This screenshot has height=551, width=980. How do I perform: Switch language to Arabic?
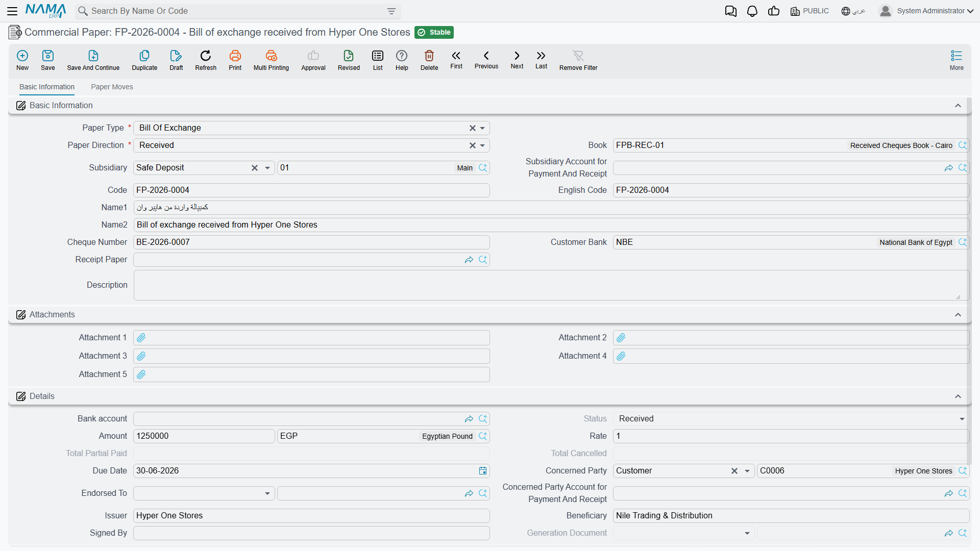coord(853,11)
